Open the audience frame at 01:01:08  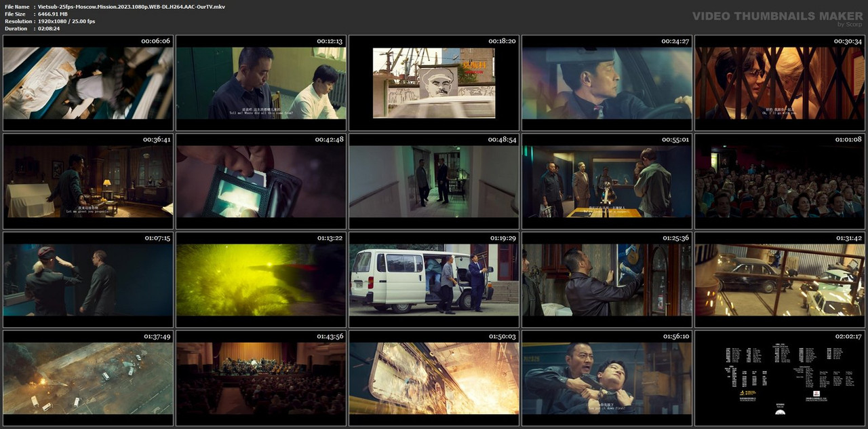tap(780, 181)
